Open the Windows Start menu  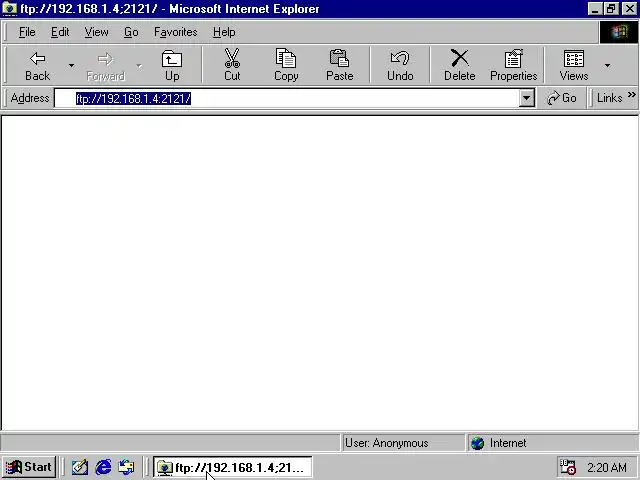29,467
